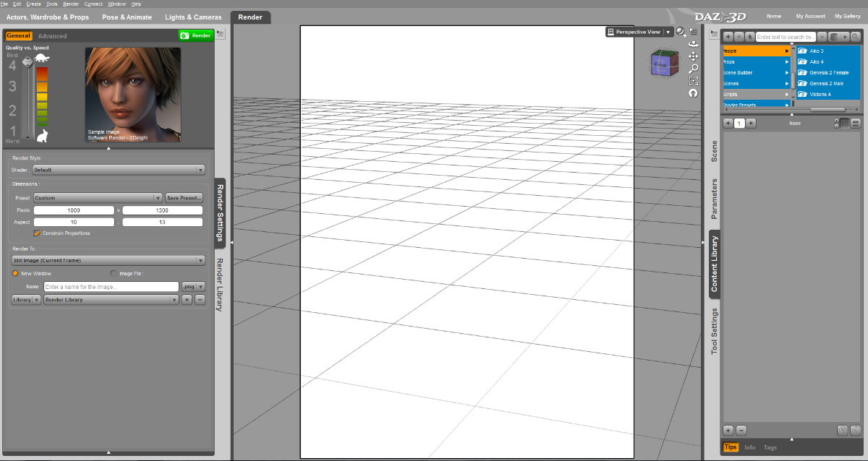Open Render Settings pane options menu icon

pos(221,35)
